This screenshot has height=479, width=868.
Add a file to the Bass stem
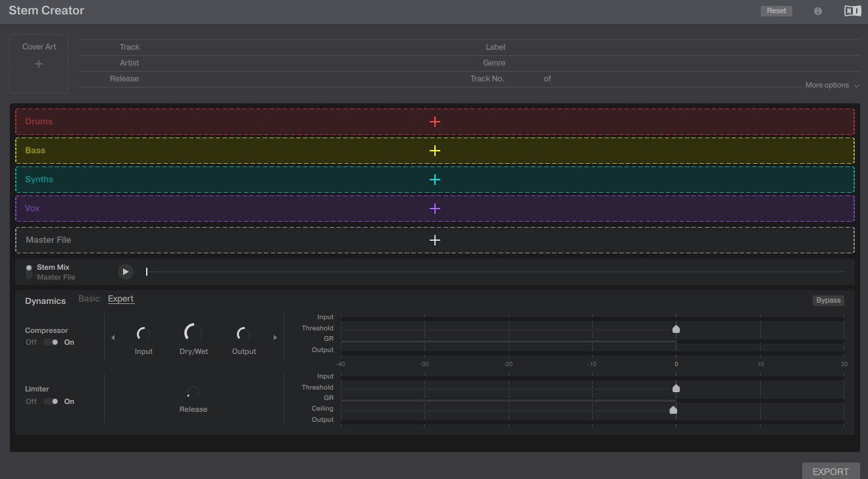(x=434, y=151)
